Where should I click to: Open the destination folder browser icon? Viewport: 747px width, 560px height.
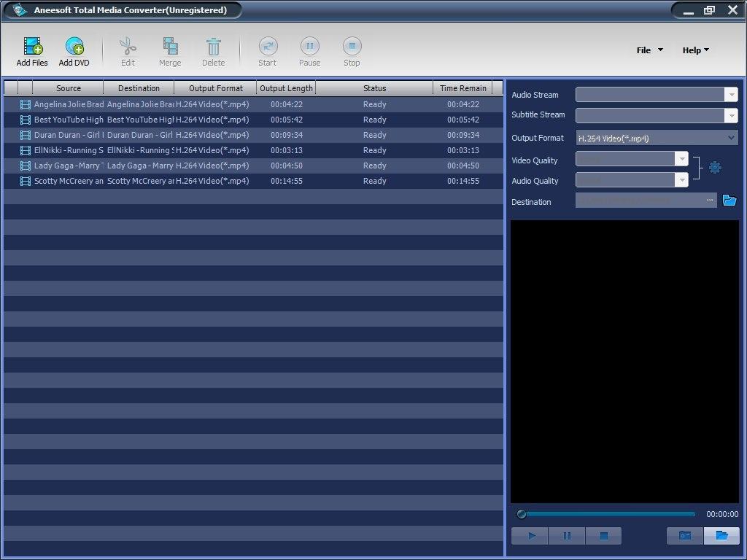(729, 199)
